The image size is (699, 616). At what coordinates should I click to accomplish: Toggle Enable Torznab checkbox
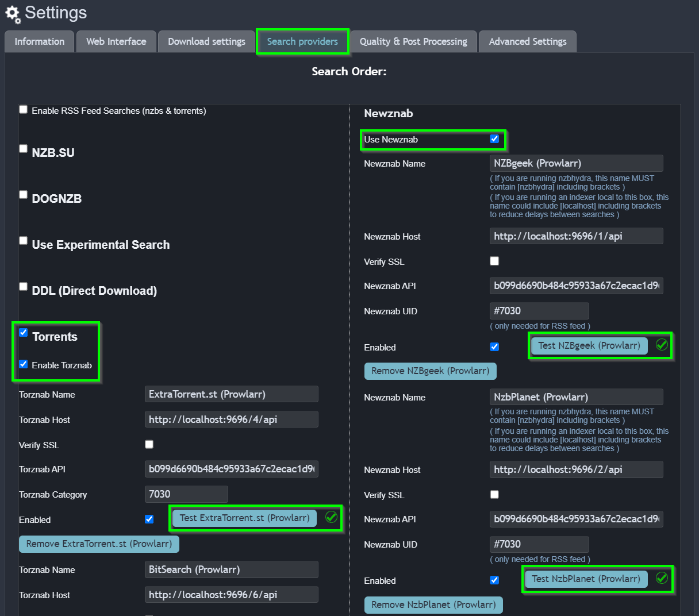point(24,364)
